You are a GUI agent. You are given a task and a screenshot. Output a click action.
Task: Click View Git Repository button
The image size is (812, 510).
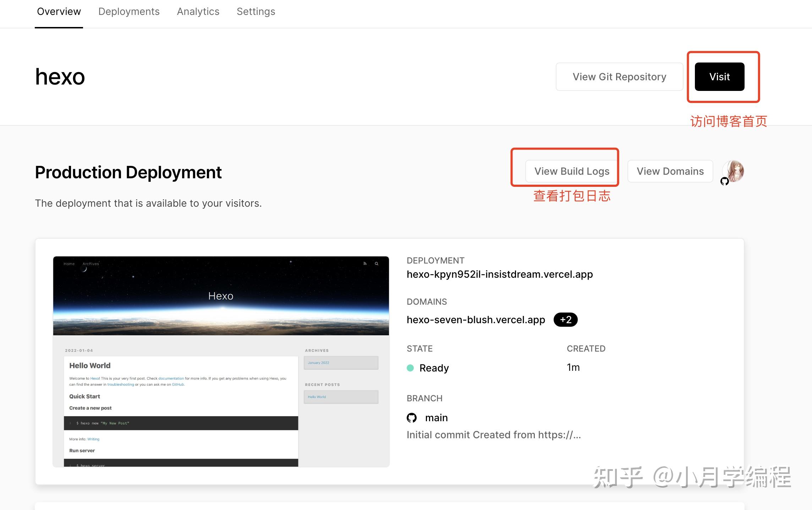(619, 77)
